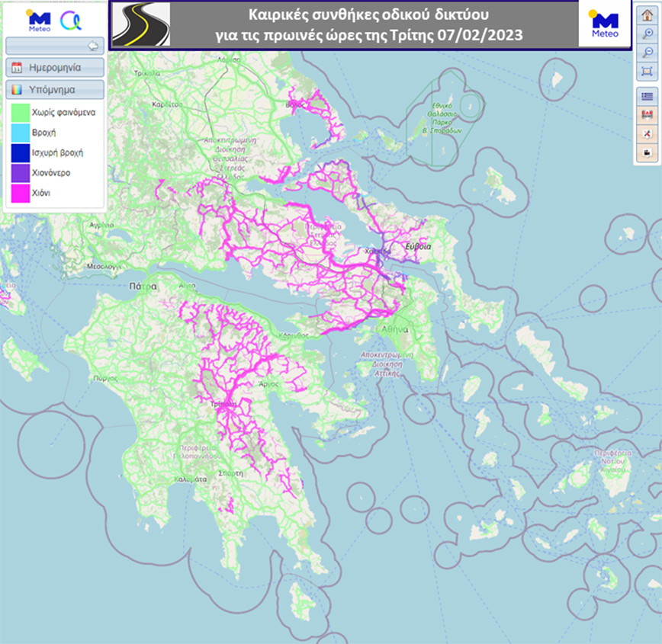The height and width of the screenshot is (644, 662).
Task: Zoom in with the magnifier plus icon
Action: click(x=647, y=34)
